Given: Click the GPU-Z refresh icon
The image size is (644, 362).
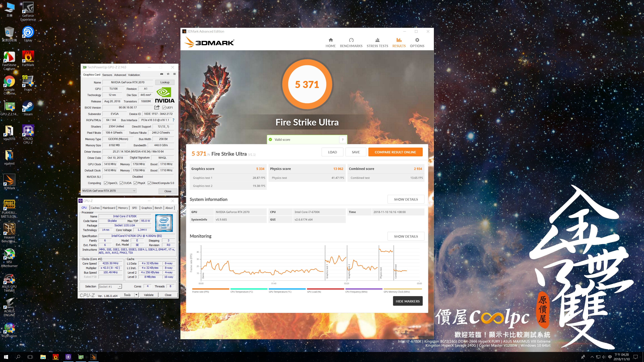Looking at the screenshot, I should tap(168, 74).
